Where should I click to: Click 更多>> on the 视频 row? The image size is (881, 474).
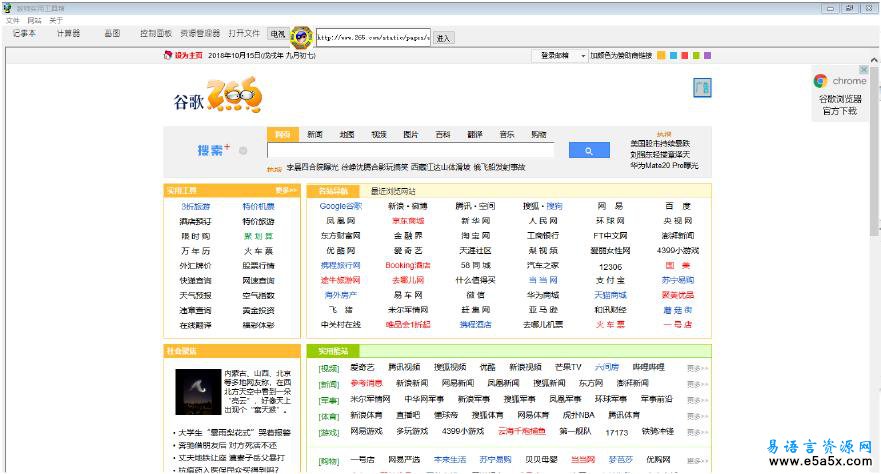697,368
